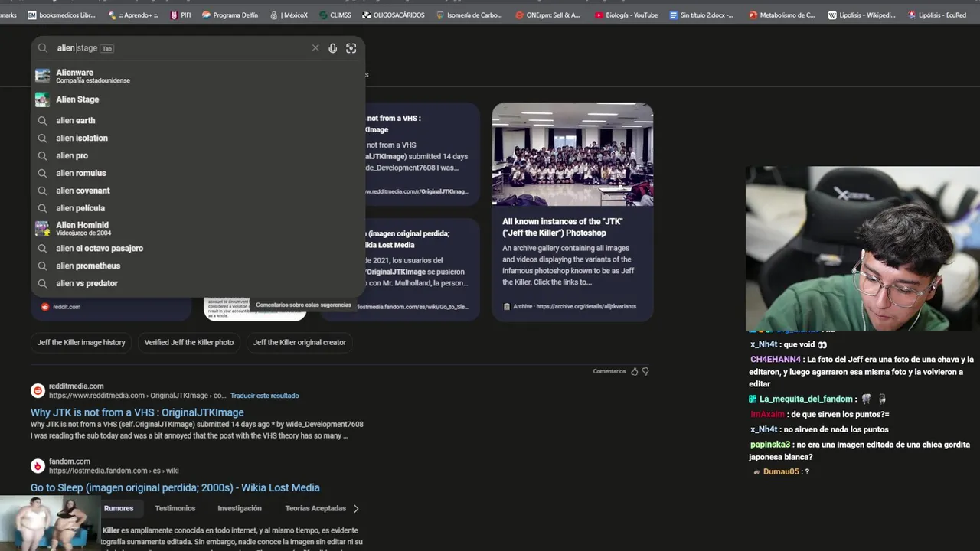Open booksmedicos bookmark in bookmarks bar
Viewport: 980px width, 551px height.
click(x=62, y=15)
